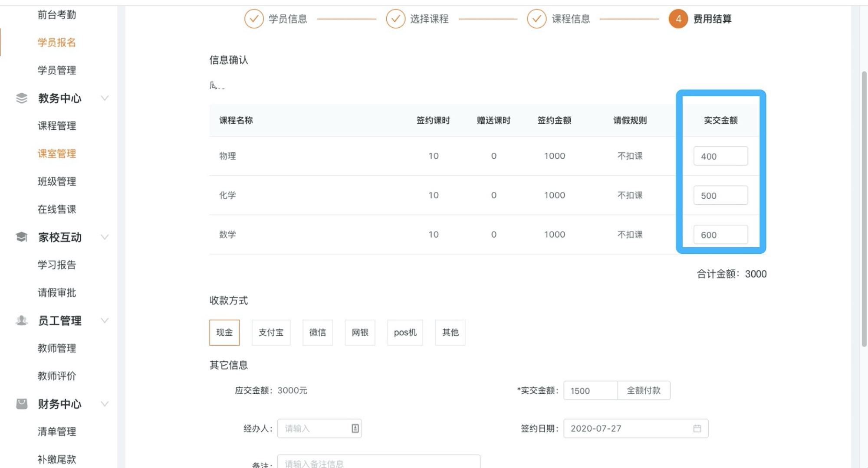Click the 家校互动 graduation cap icon

pyautogui.click(x=22, y=237)
